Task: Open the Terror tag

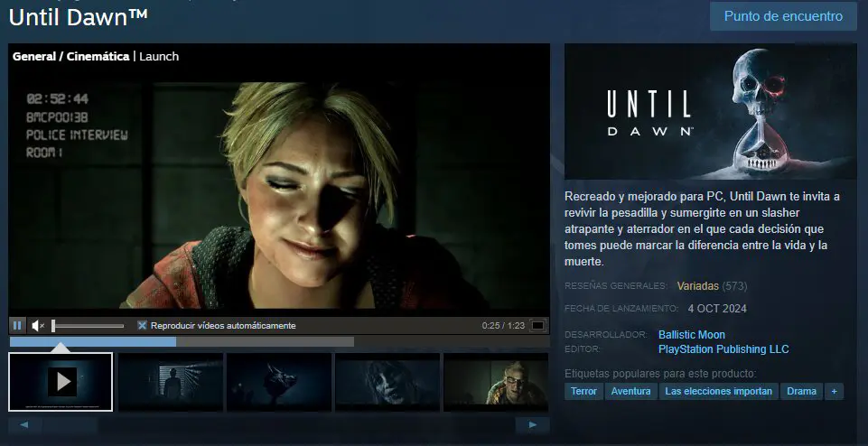Action: pyautogui.click(x=583, y=391)
